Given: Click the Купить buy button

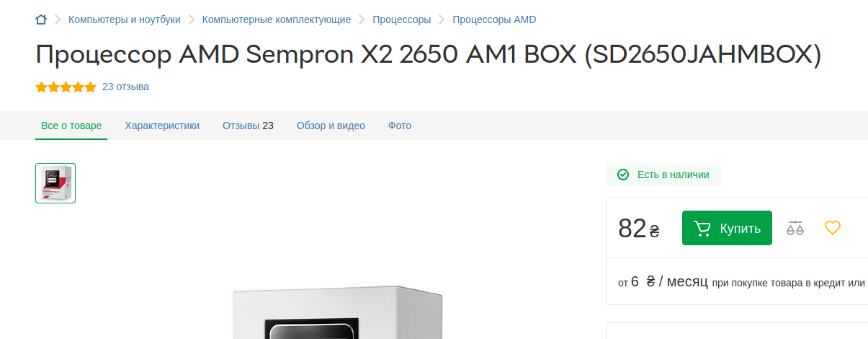Looking at the screenshot, I should 727,228.
